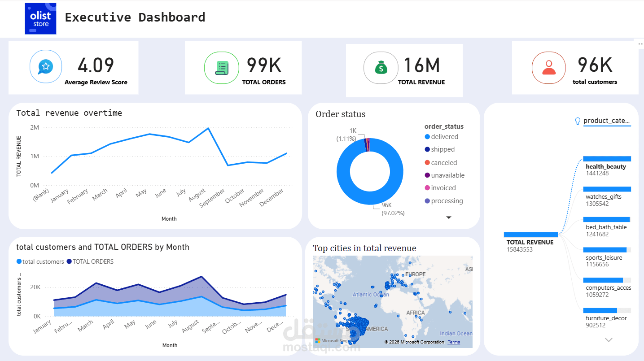This screenshot has height=361, width=644.
Task: Click the Executive Dashboard heading
Action: [x=135, y=17]
